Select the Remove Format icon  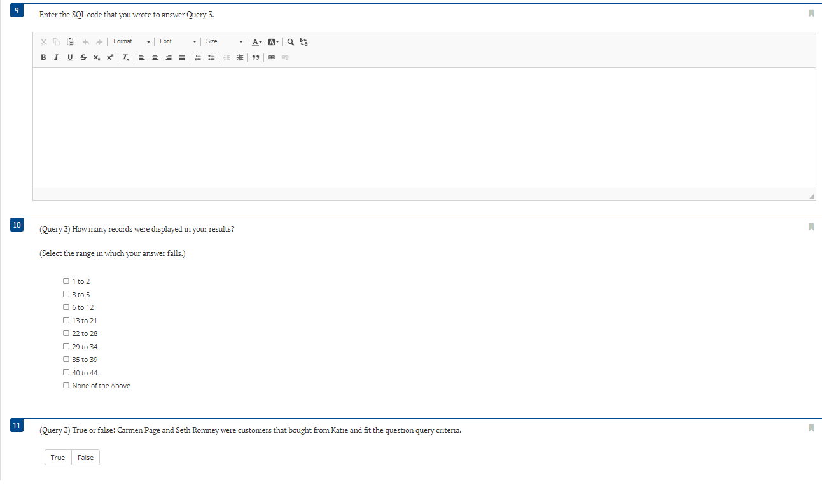click(125, 57)
